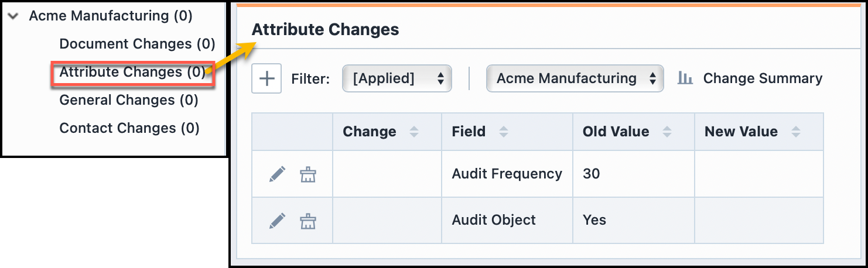Click the Audit Frequency old value cell
This screenshot has height=268, width=868.
click(x=633, y=174)
